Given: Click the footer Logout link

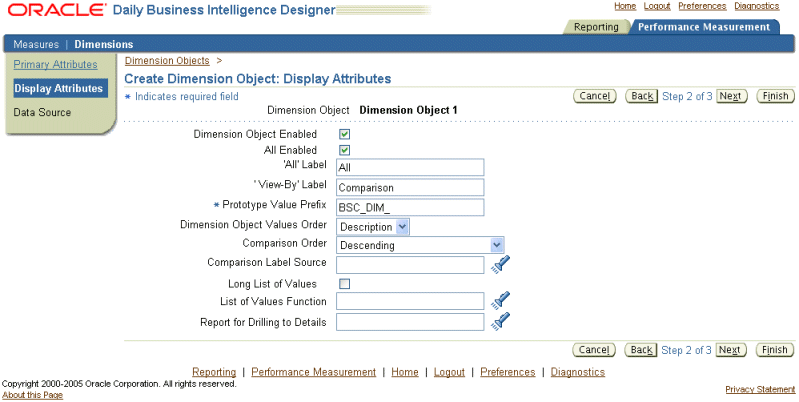Looking at the screenshot, I should point(449,372).
